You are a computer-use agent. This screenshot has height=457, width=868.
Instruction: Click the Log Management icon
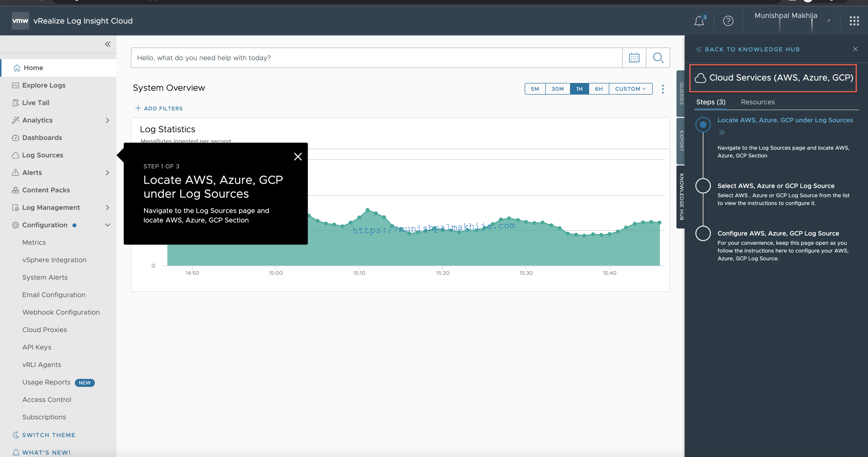(16, 208)
